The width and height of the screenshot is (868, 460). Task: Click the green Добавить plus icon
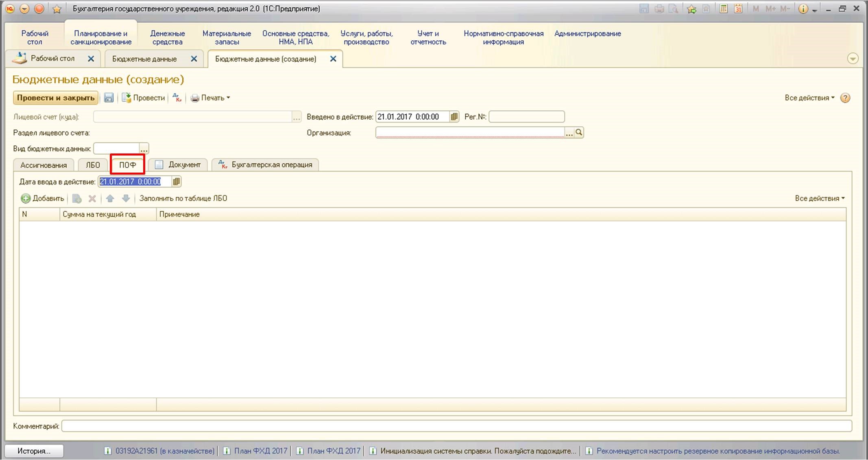click(x=26, y=198)
